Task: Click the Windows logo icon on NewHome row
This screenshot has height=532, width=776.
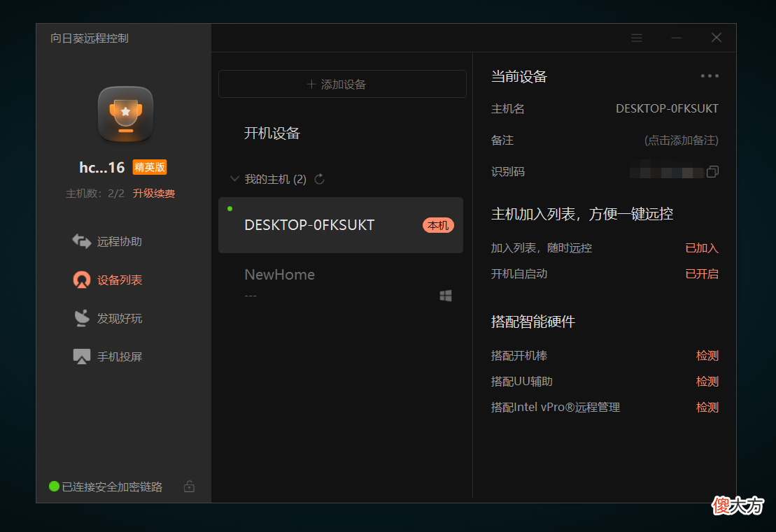Action: tap(446, 296)
